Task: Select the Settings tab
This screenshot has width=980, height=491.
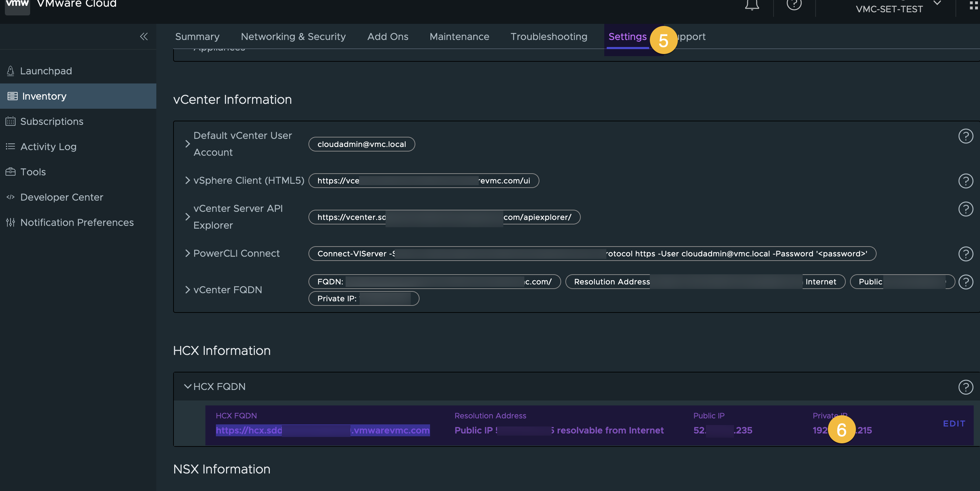Action: click(627, 36)
